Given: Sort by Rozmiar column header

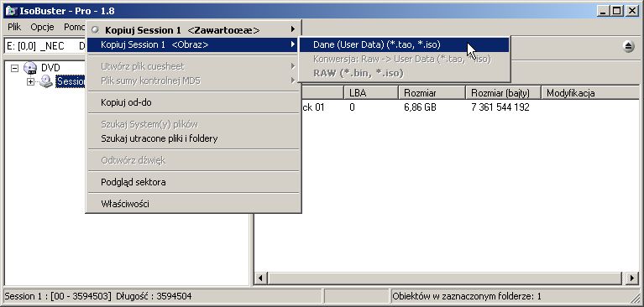Looking at the screenshot, I should click(x=432, y=93).
